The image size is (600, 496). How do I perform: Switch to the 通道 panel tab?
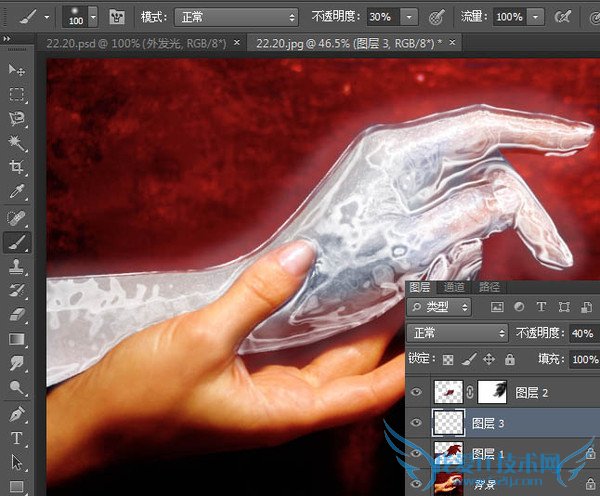[x=453, y=287]
